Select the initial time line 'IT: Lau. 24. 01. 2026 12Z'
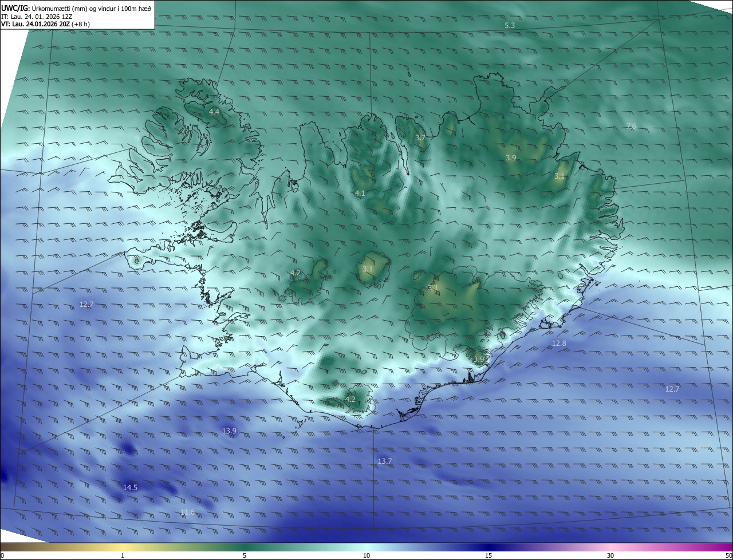Viewport: 733px width, 560px height. 36,17
